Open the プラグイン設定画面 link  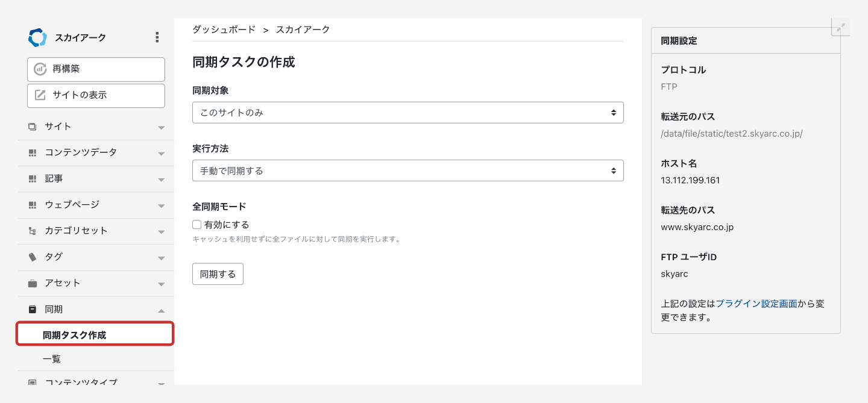(x=756, y=304)
